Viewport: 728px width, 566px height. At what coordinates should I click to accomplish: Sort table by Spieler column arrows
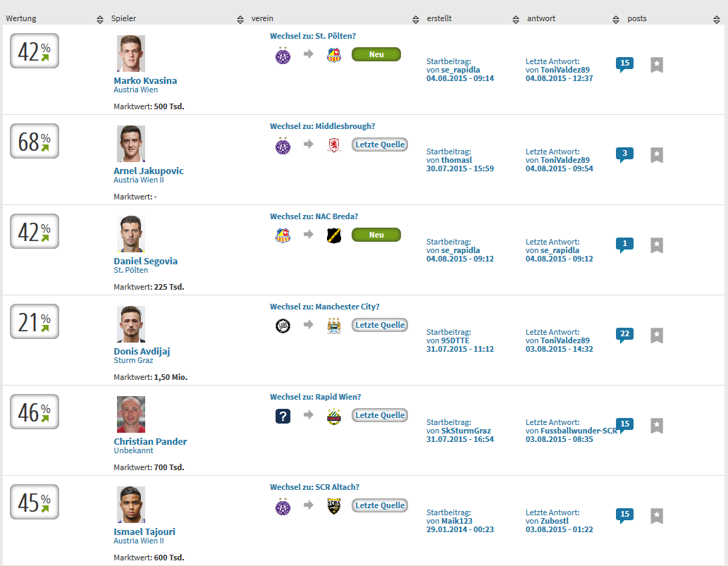pyautogui.click(x=240, y=19)
